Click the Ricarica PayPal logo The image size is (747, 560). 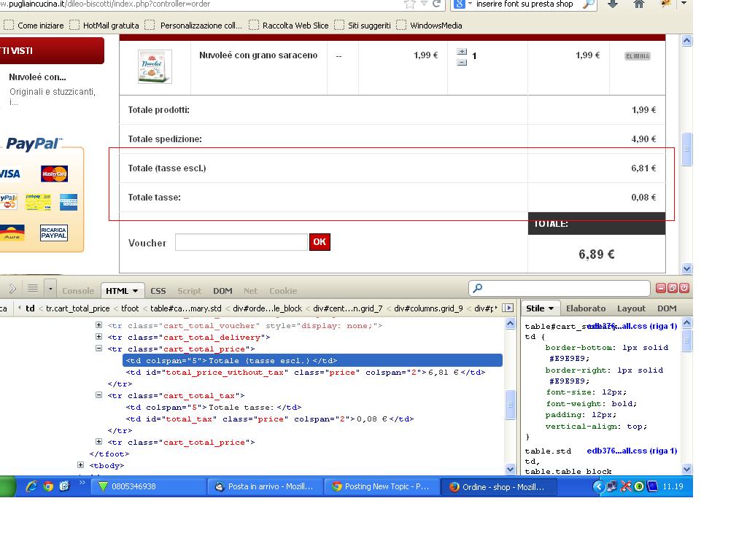pyautogui.click(x=54, y=233)
